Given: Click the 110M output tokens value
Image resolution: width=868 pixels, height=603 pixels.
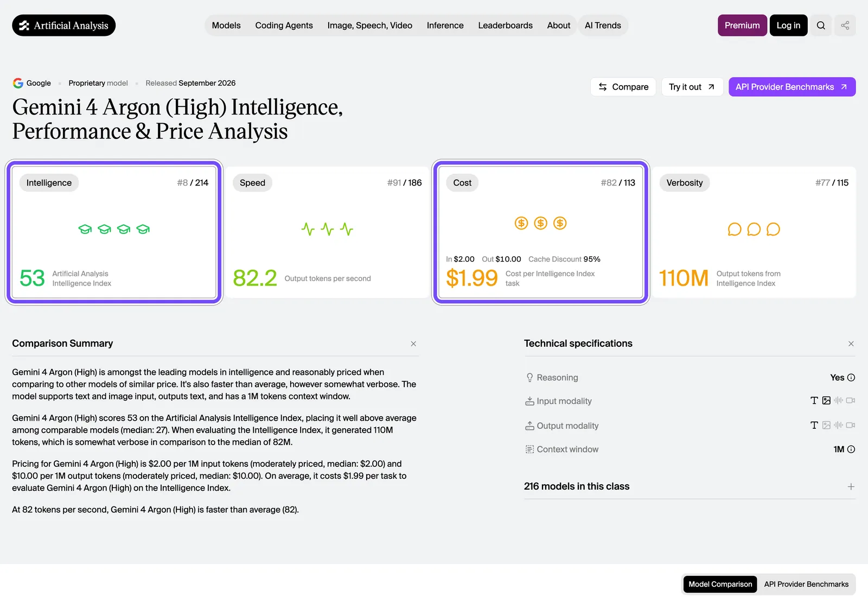Looking at the screenshot, I should click(x=684, y=278).
